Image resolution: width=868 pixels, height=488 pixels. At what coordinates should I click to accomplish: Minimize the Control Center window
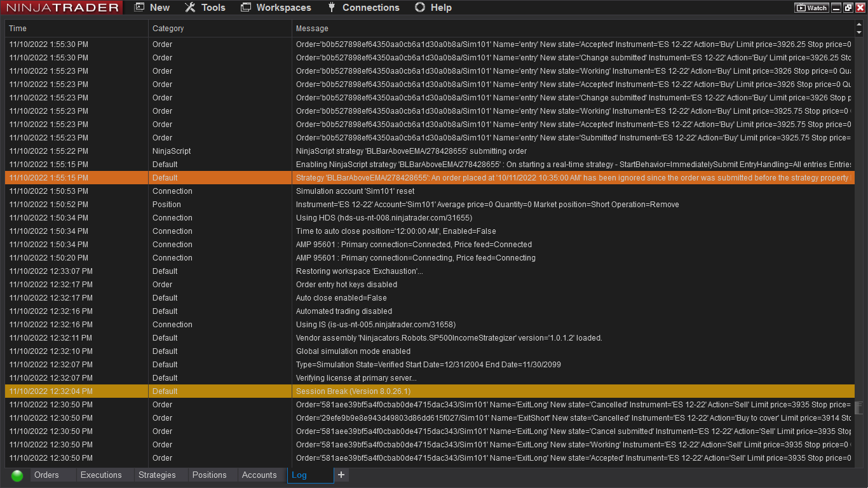[836, 8]
